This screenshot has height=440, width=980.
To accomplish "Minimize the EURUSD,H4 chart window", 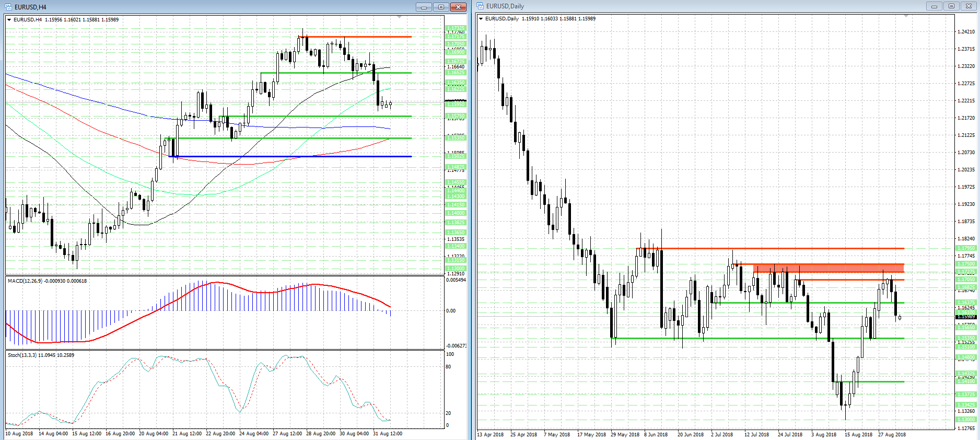I will (424, 7).
